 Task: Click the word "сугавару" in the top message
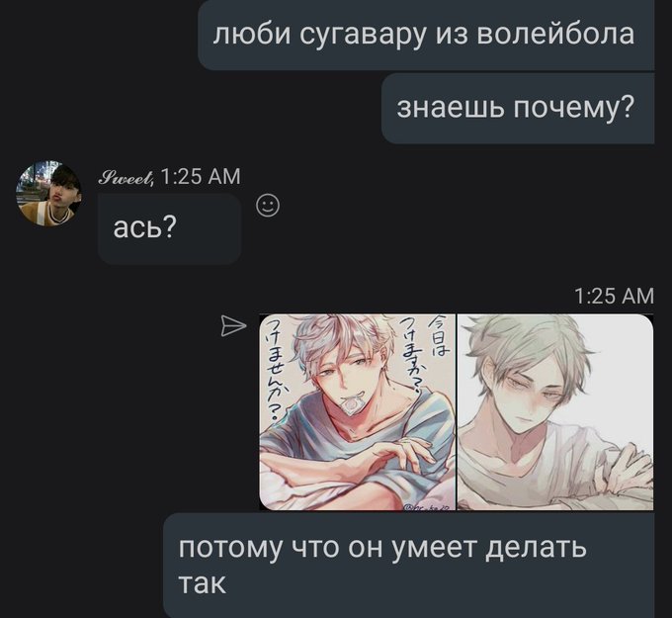pos(363,36)
